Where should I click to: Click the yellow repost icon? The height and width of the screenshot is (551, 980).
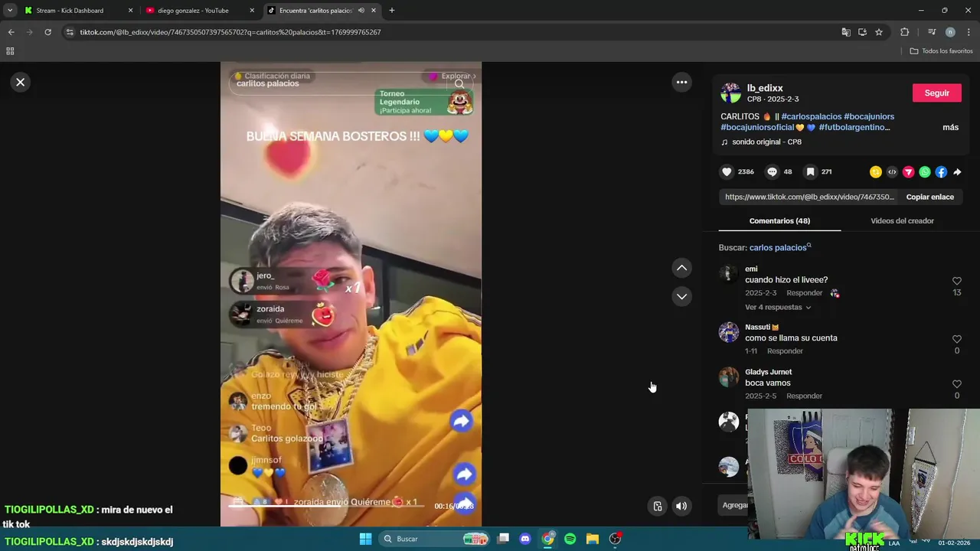pyautogui.click(x=876, y=172)
